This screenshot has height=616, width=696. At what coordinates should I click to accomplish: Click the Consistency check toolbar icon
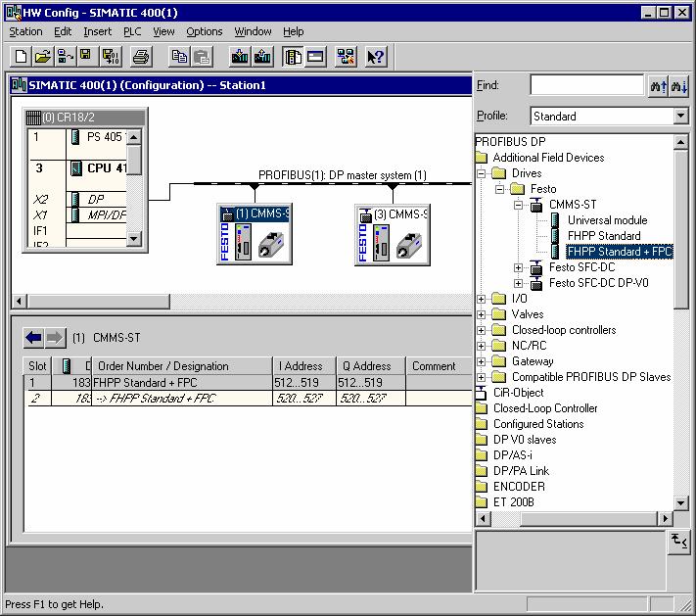click(346, 57)
